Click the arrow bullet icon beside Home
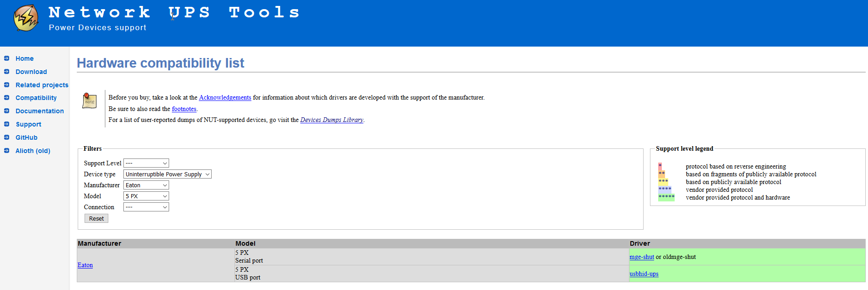 click(x=6, y=58)
